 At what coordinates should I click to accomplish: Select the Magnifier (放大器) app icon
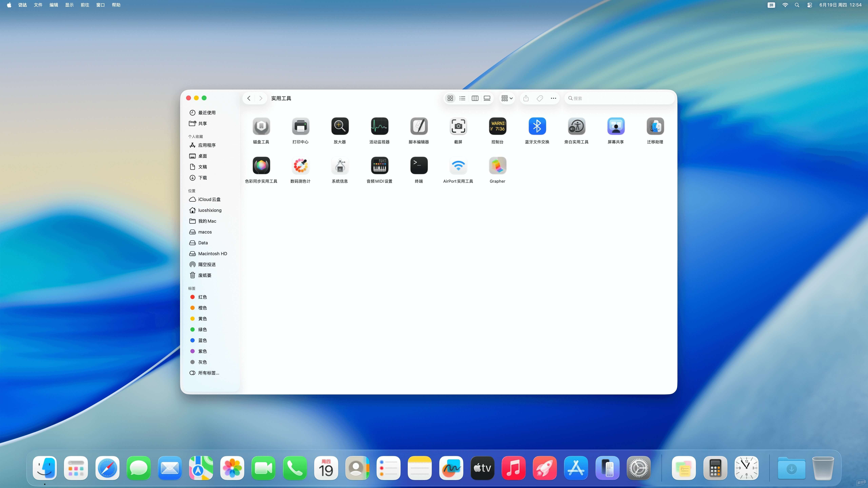[x=340, y=126]
